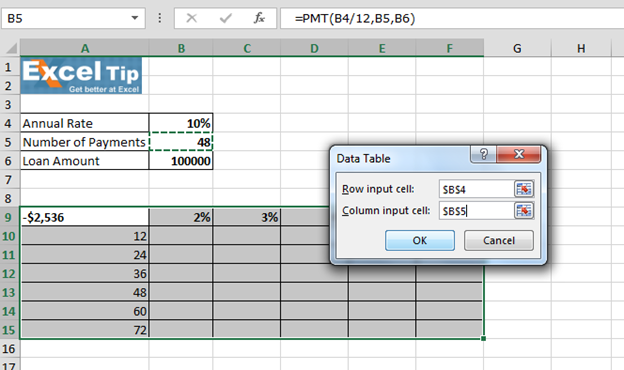
Task: Select column F header
Action: pos(450,48)
